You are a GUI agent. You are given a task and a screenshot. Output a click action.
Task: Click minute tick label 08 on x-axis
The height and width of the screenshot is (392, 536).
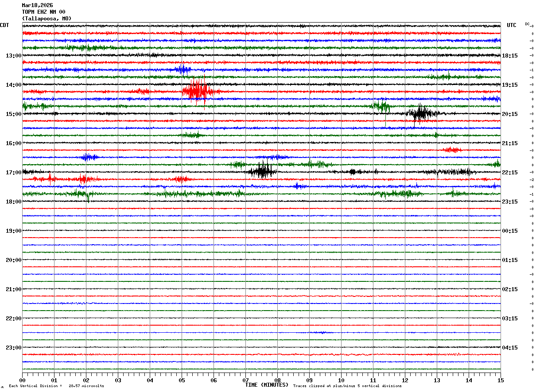[277, 380]
